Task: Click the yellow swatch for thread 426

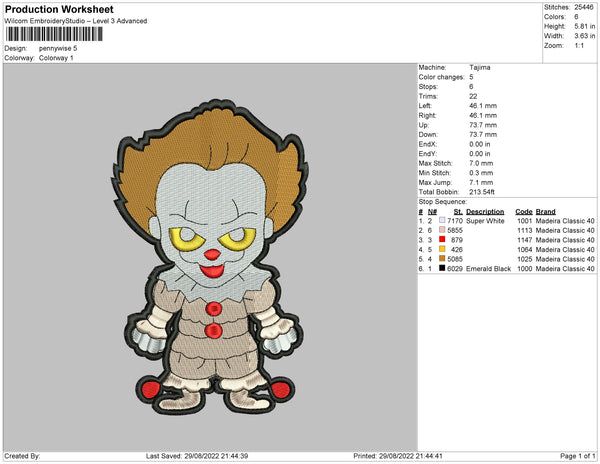Action: click(x=442, y=249)
